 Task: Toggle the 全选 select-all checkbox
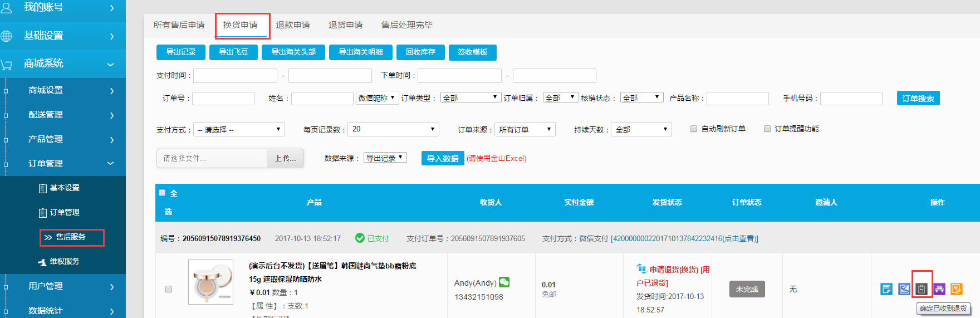point(162,193)
